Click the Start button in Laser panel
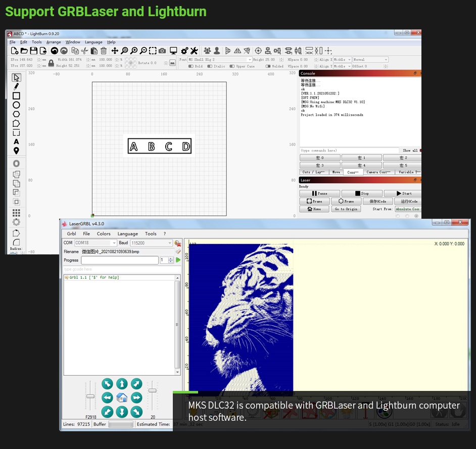476x449 pixels. click(x=403, y=193)
